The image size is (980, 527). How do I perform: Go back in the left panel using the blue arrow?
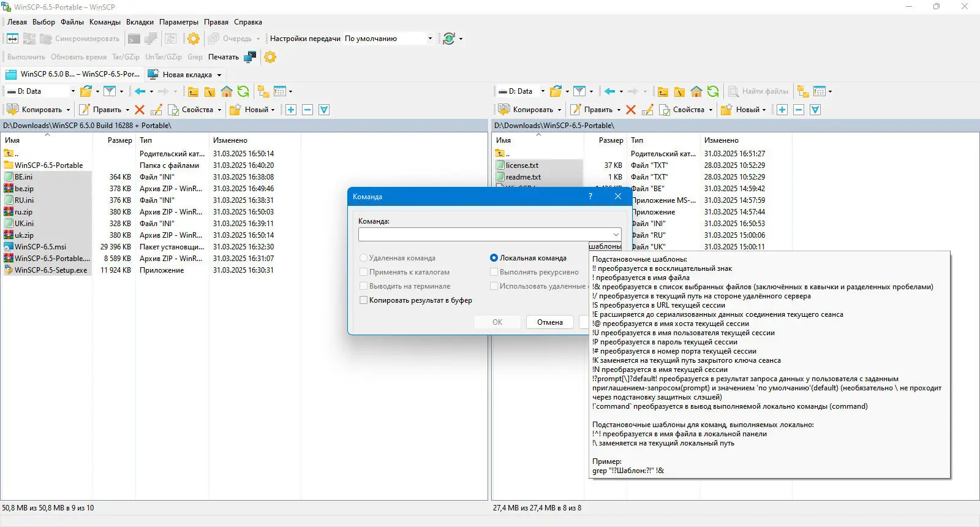(x=140, y=91)
